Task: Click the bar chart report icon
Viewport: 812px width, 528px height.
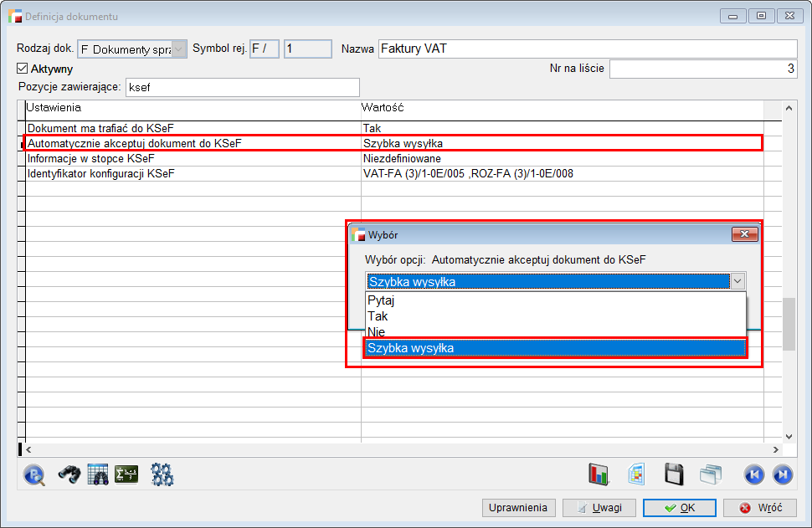Action: click(x=599, y=474)
